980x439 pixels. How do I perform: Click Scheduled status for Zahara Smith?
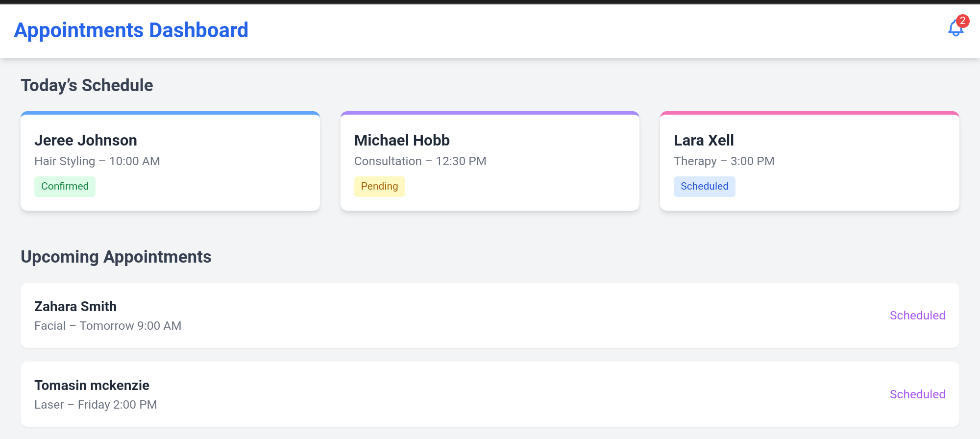(917, 316)
